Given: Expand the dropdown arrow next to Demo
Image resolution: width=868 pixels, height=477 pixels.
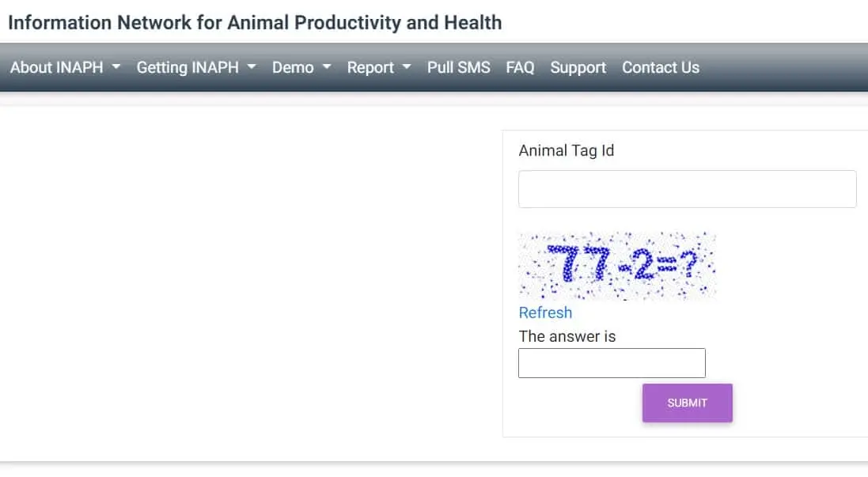Looking at the screenshot, I should [326, 67].
